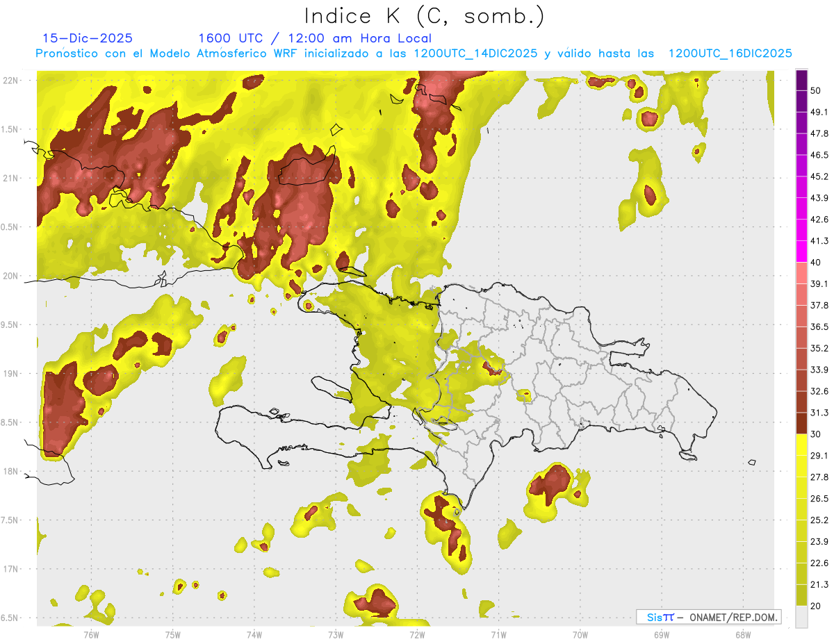
Task: Click the legend value "33.9"
Action: pos(819,370)
